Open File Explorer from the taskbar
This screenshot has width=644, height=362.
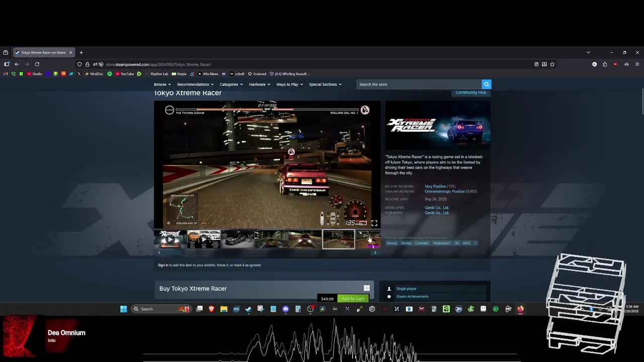(224, 309)
